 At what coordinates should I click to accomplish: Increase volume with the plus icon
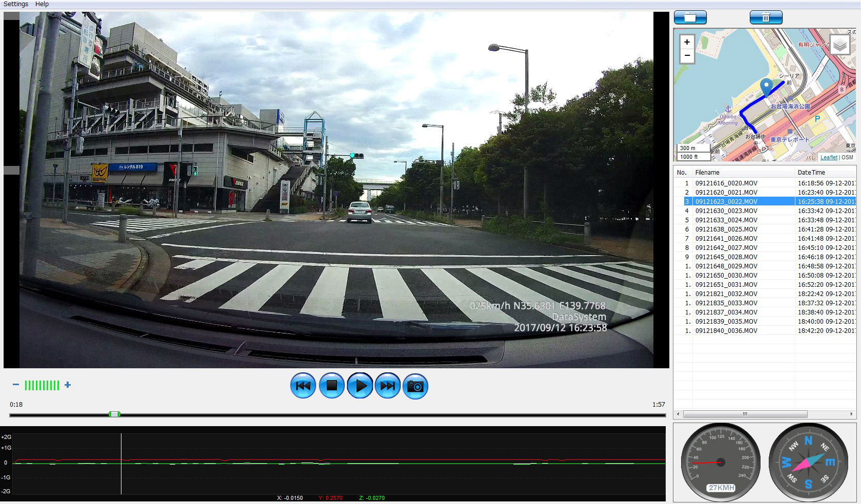(x=68, y=385)
